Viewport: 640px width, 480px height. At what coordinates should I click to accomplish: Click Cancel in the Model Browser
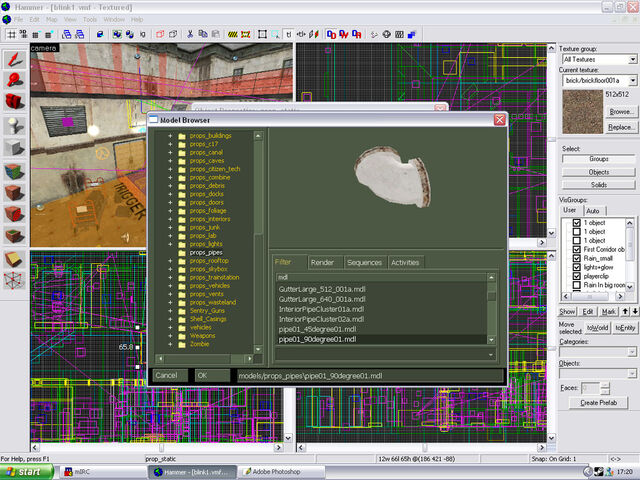(170, 376)
